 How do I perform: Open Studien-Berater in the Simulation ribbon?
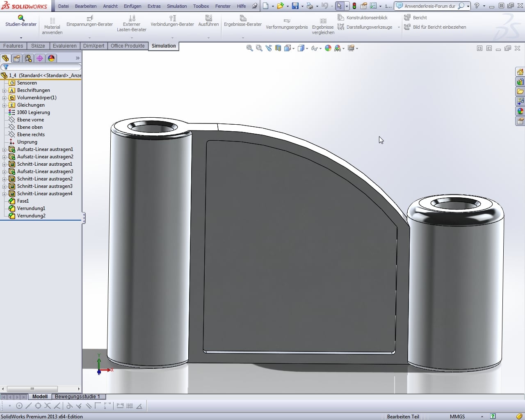(21, 21)
